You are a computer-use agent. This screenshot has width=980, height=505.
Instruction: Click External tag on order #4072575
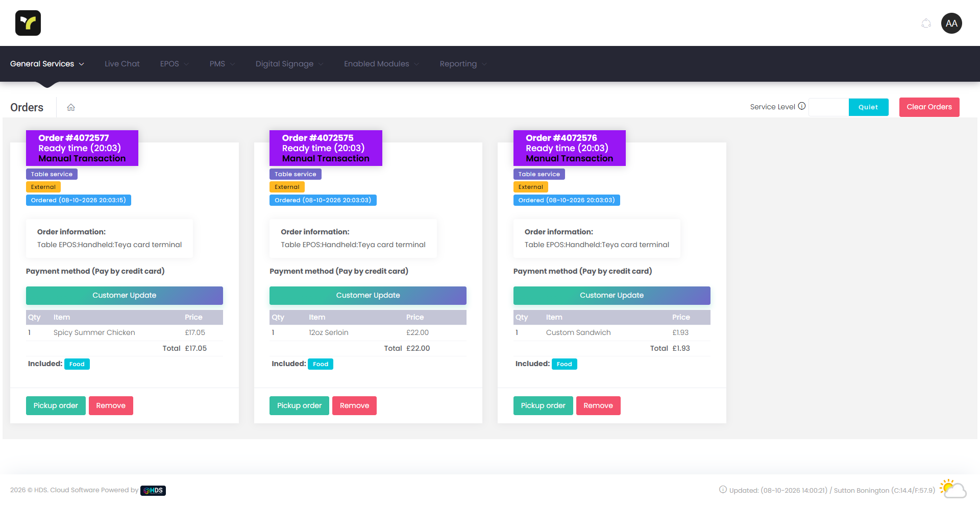click(287, 187)
